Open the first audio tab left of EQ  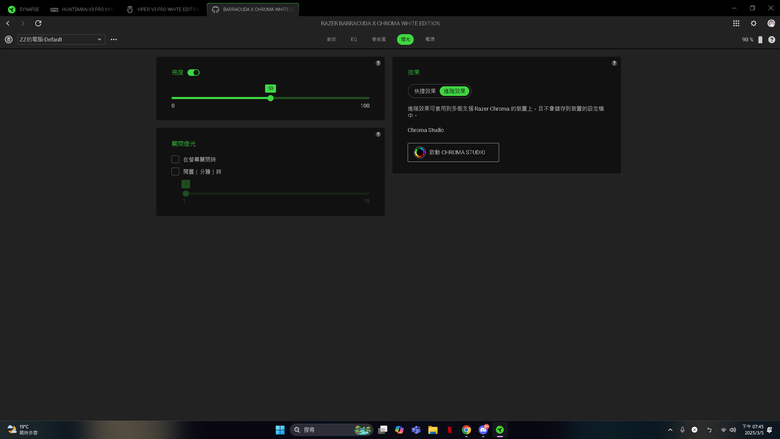click(x=331, y=39)
